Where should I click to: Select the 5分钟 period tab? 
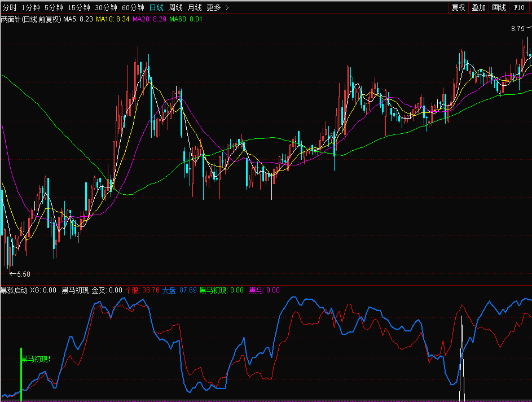click(x=54, y=7)
